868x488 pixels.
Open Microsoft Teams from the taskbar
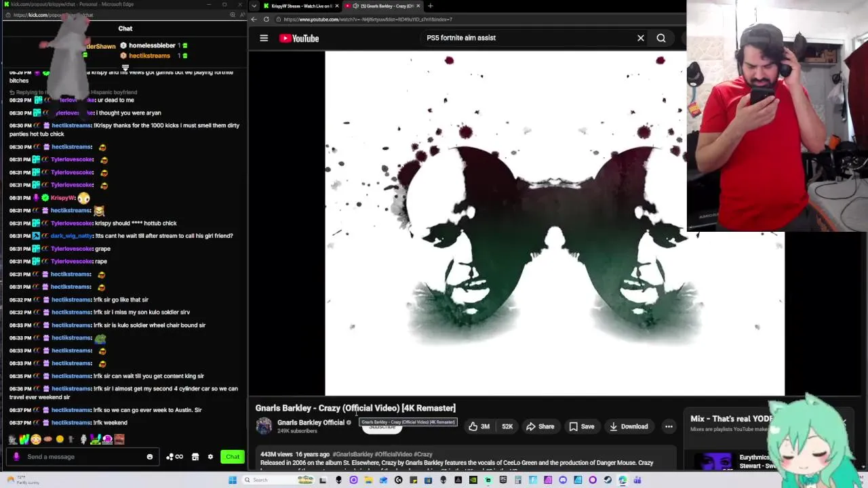coord(637,480)
